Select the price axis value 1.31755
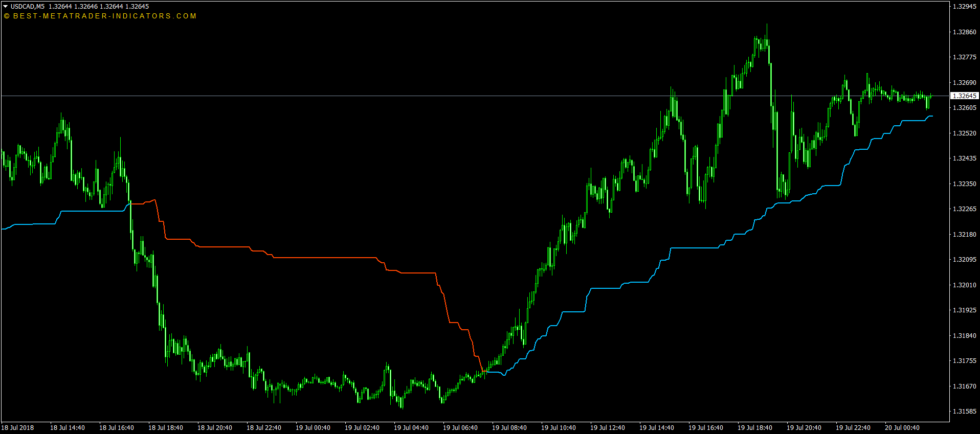Viewport: 980px width, 434px height. coord(964,361)
